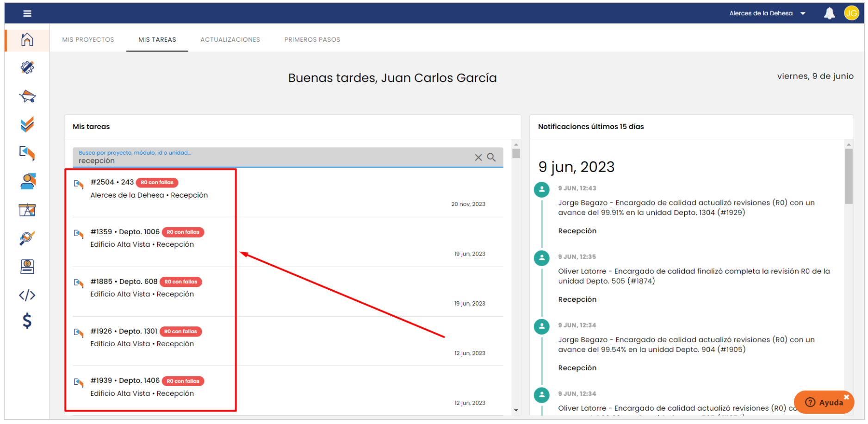Click the task search input field
Image resolution: width=868 pixels, height=424 pixels.
click(x=273, y=160)
